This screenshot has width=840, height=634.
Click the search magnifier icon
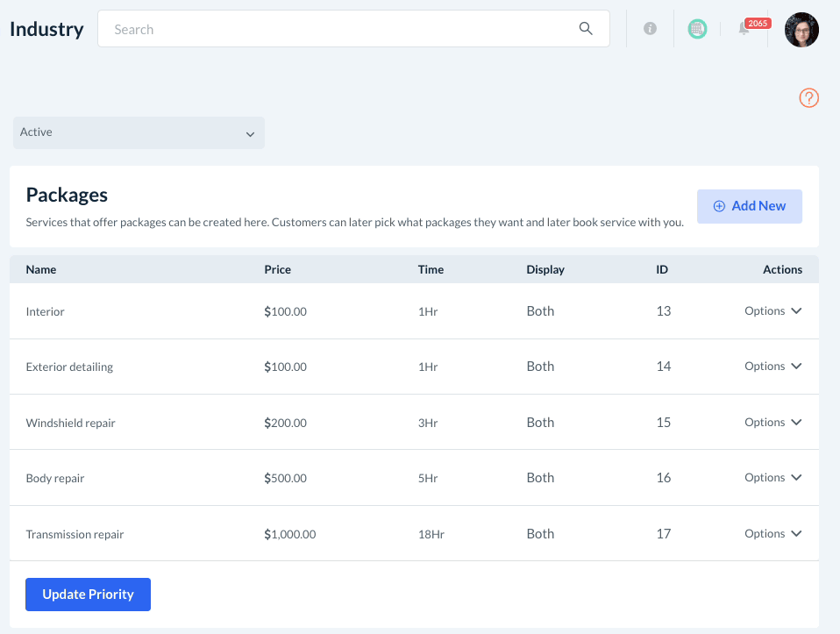[x=586, y=29]
